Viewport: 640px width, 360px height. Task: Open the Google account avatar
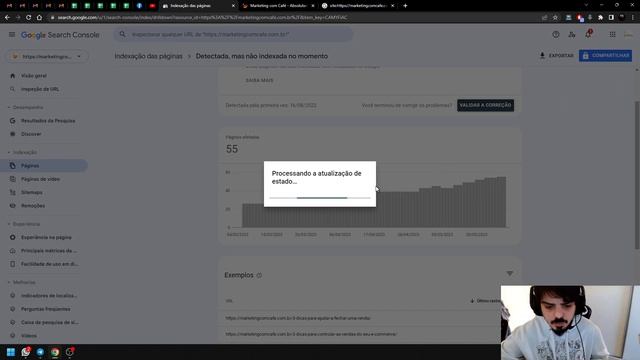click(x=628, y=35)
